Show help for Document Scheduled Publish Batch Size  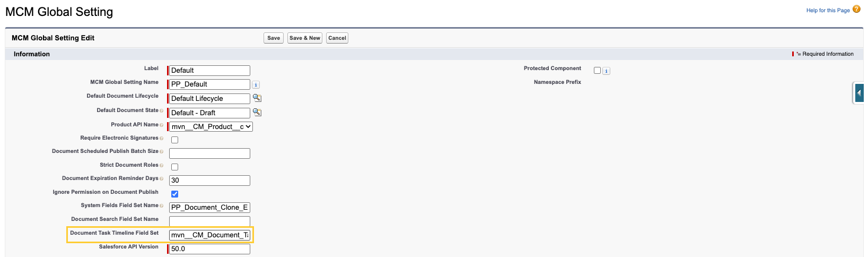point(161,152)
